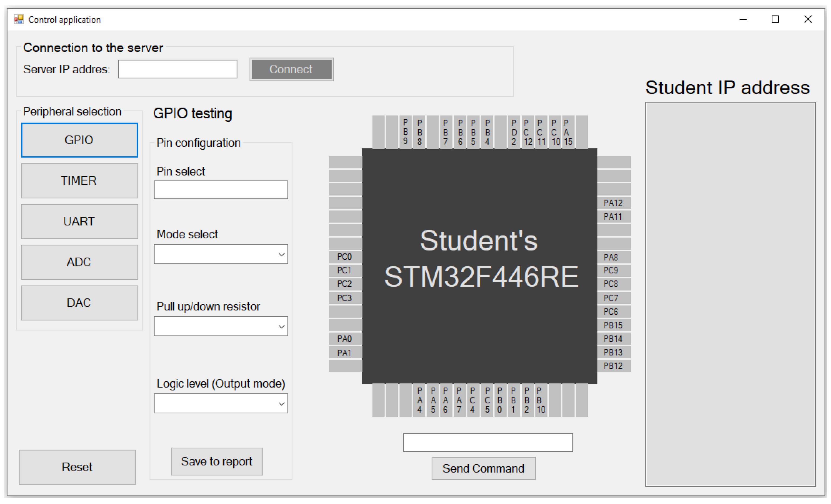831x504 pixels.
Task: Click the Send Command button
Action: 483,468
